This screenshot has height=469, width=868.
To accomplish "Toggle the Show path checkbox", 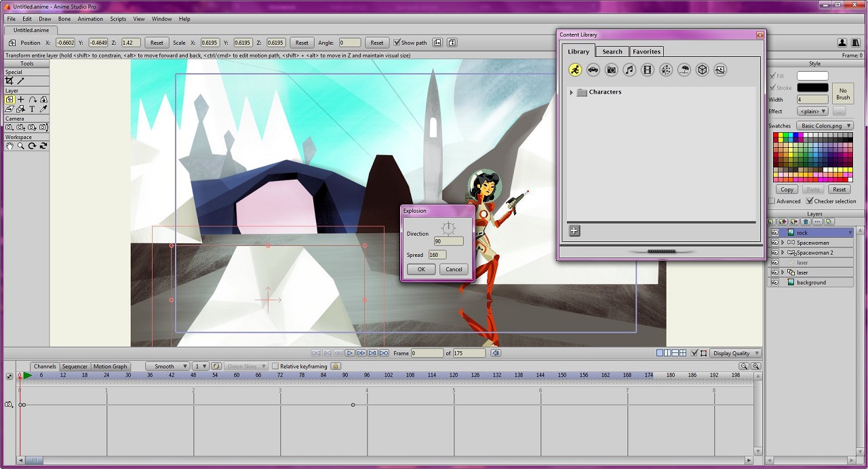I will (x=397, y=43).
